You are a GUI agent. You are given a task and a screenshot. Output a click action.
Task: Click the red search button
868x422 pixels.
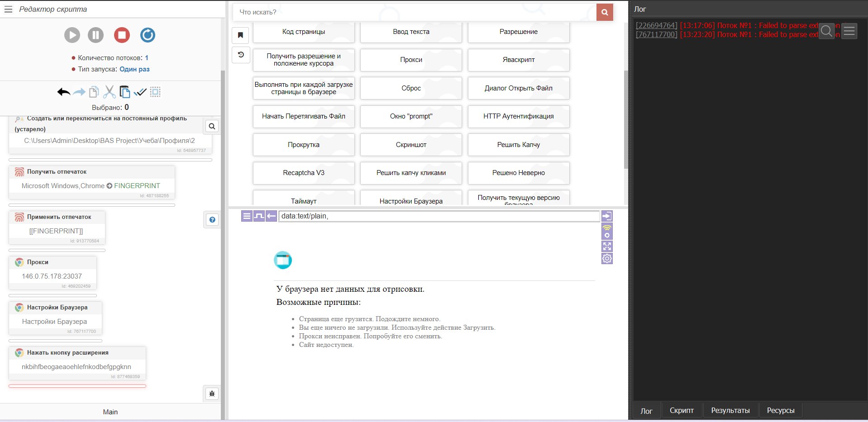coord(605,12)
